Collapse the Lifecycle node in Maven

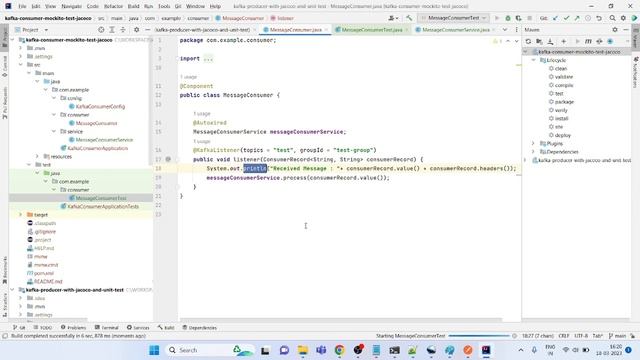(533, 60)
